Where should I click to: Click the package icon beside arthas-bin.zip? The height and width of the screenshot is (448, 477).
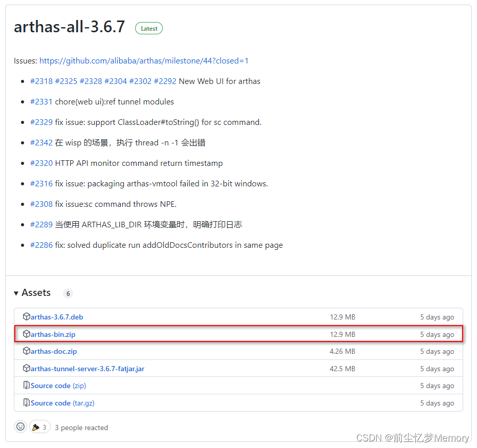[x=27, y=334]
